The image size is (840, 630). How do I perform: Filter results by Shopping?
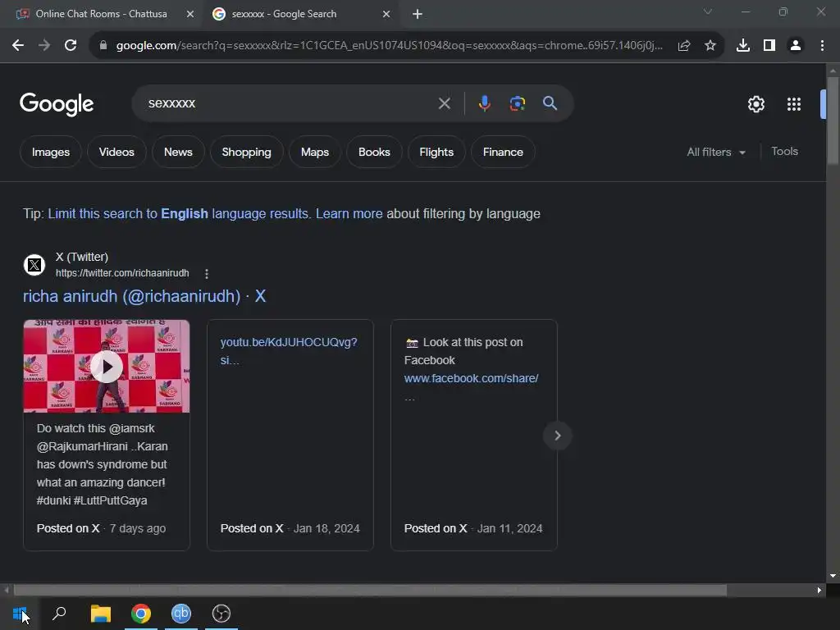click(246, 152)
